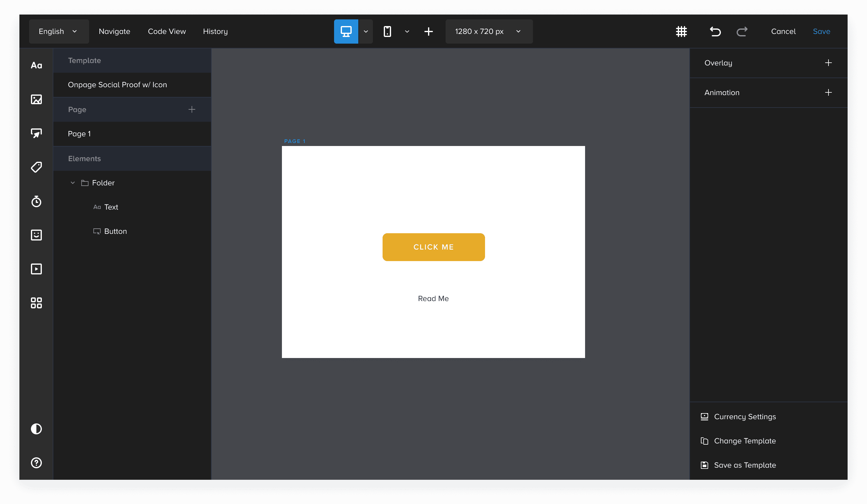Toggle the grid overlay icon
Image resolution: width=867 pixels, height=504 pixels.
[x=681, y=31]
